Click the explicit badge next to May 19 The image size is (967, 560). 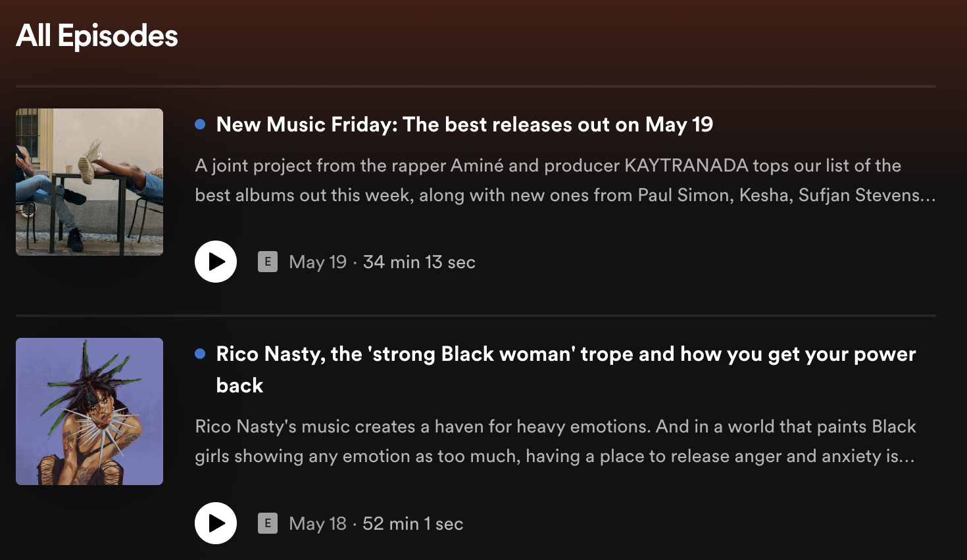(267, 262)
